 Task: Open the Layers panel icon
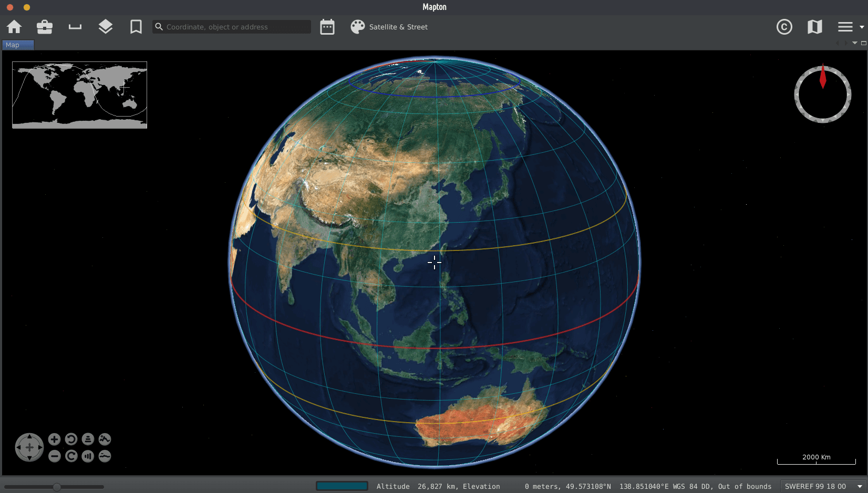[x=106, y=27]
